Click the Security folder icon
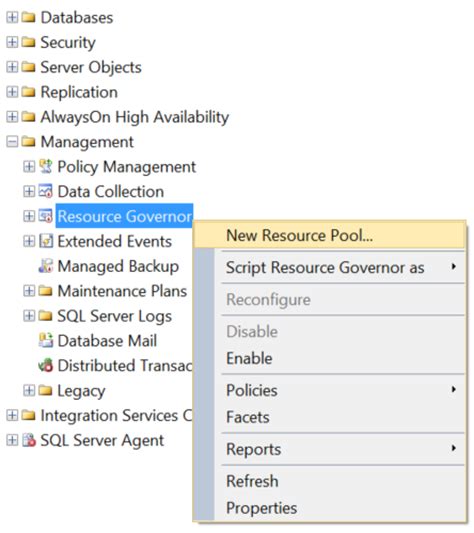Viewport: 474px width, 533px height. coord(29,42)
